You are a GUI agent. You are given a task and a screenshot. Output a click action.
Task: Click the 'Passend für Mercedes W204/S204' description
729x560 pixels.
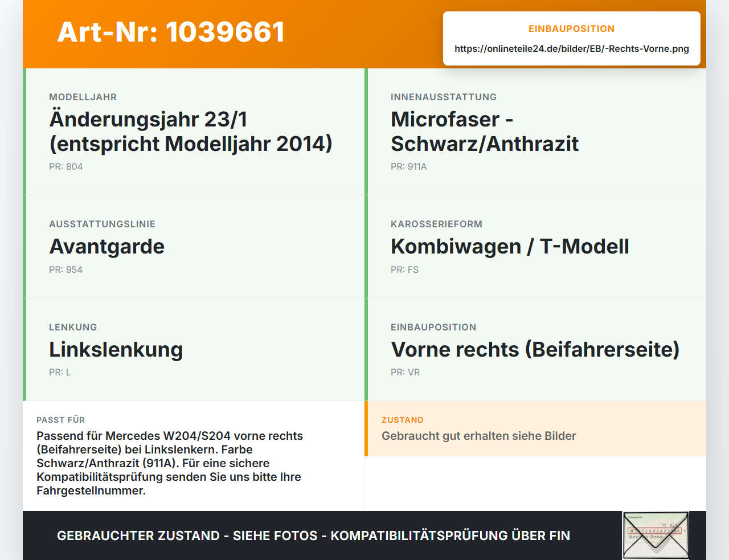coord(170,463)
